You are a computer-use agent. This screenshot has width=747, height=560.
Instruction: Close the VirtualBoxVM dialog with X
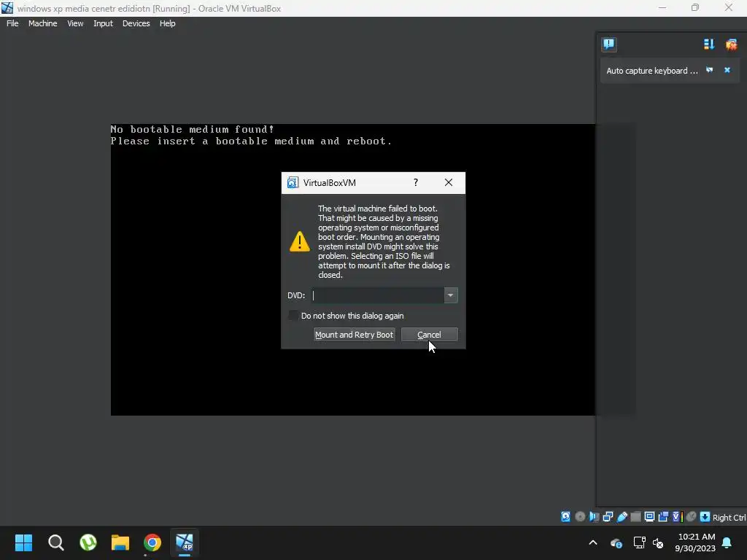point(449,182)
